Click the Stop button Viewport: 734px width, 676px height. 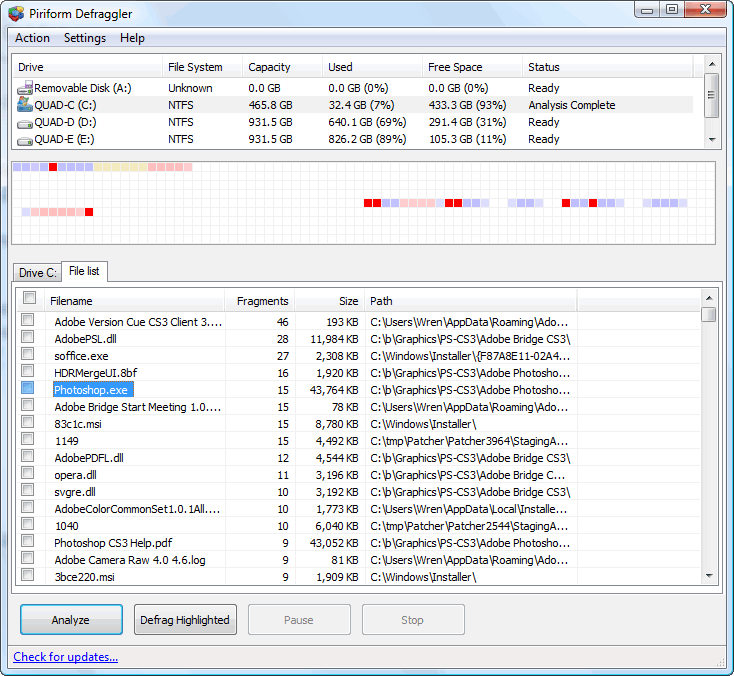413,620
